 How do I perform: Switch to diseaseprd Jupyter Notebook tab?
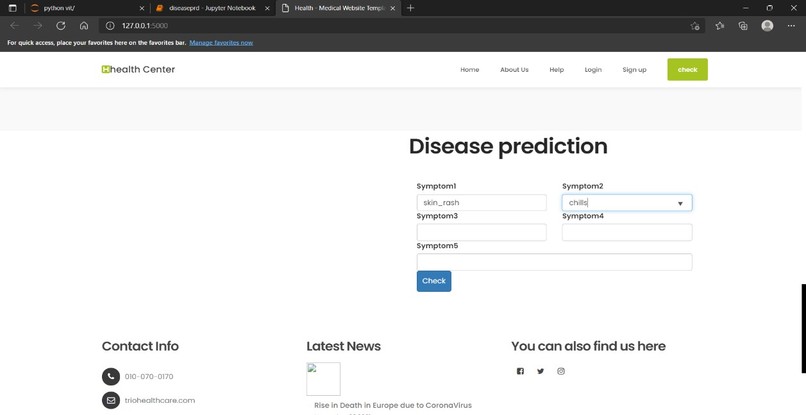[212, 8]
